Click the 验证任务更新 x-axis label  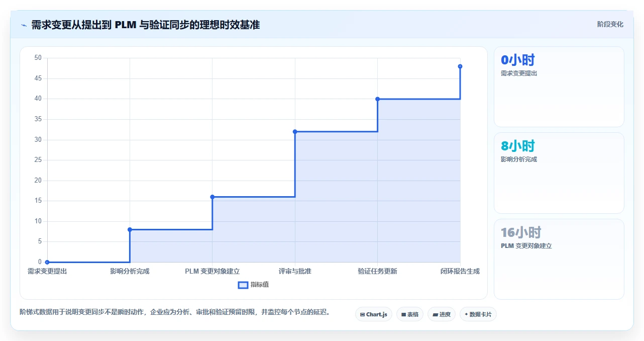377,271
